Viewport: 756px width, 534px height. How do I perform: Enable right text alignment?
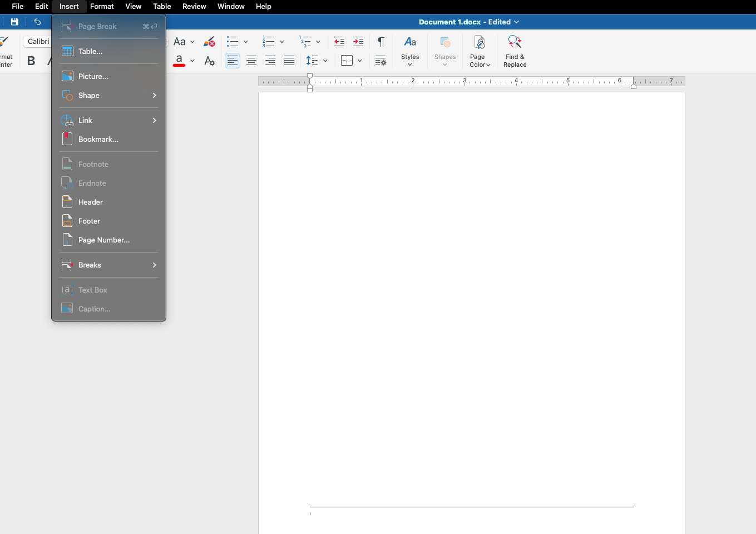click(270, 60)
